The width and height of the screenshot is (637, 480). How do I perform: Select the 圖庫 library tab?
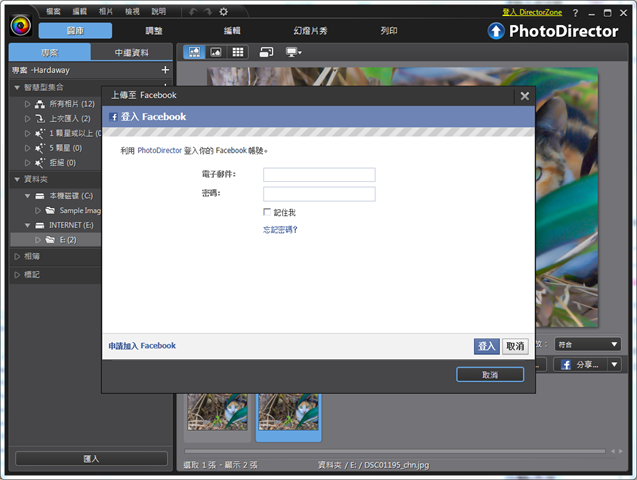[75, 31]
